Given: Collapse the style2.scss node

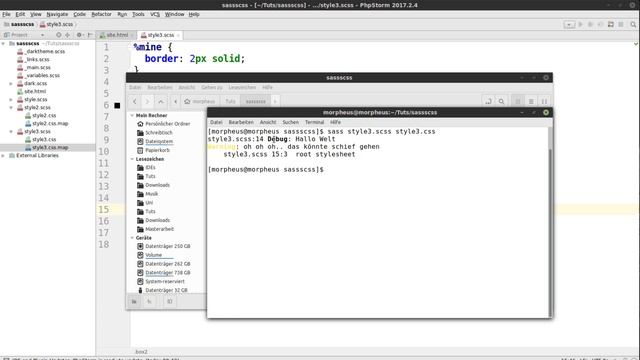Looking at the screenshot, I should [11, 108].
